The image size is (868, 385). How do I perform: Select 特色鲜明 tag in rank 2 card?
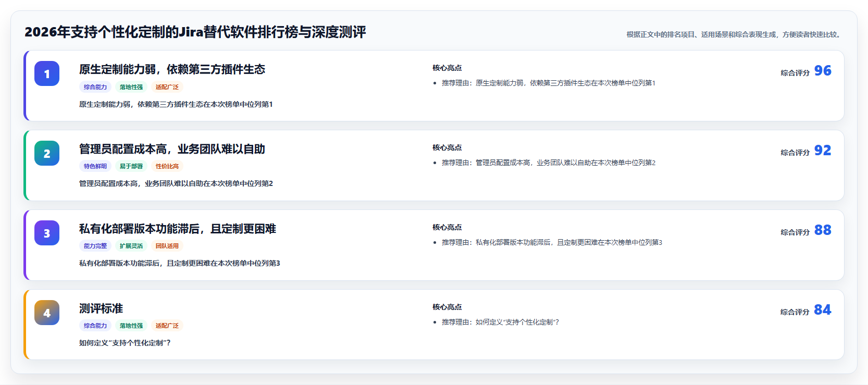point(95,166)
